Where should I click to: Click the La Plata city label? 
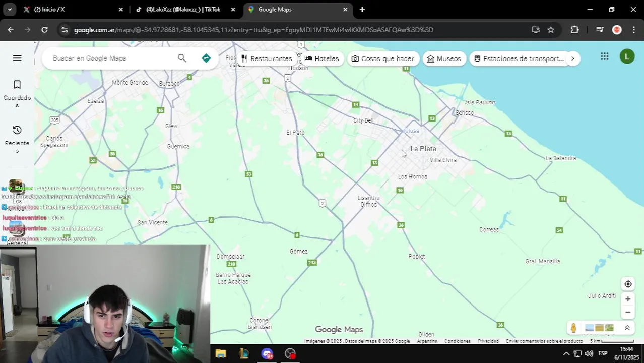coord(423,149)
